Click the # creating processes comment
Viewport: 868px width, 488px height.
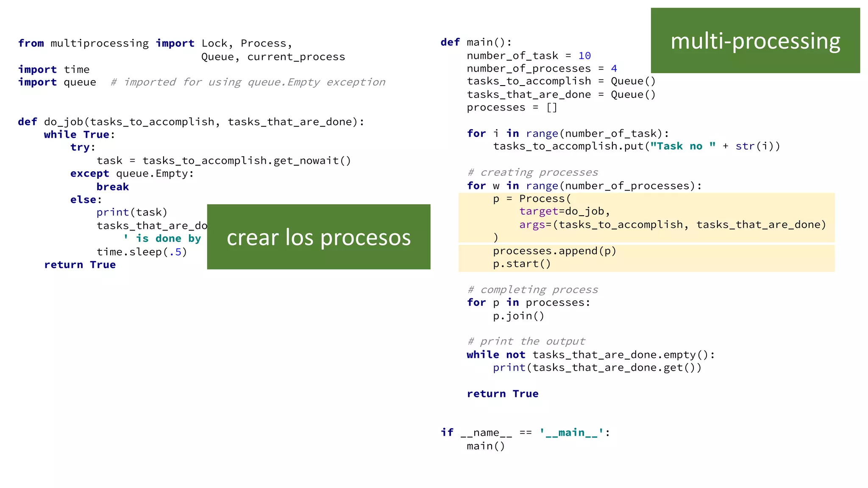[533, 172]
